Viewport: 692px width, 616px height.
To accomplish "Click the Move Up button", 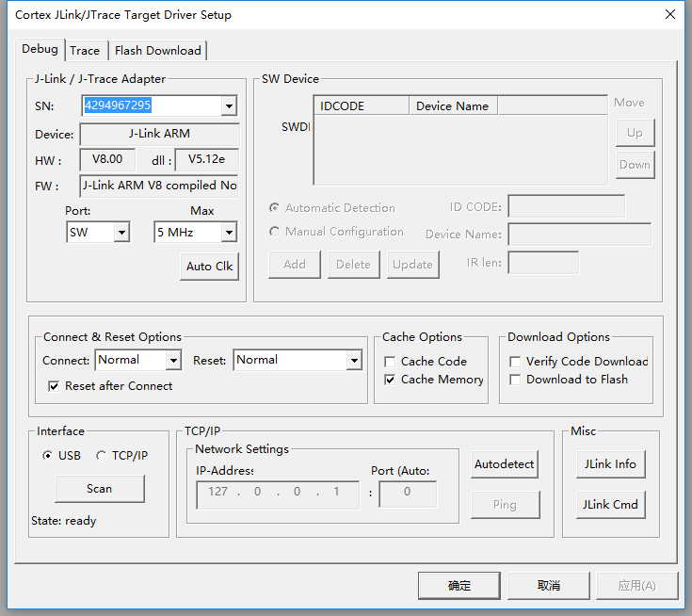I will coord(636,133).
